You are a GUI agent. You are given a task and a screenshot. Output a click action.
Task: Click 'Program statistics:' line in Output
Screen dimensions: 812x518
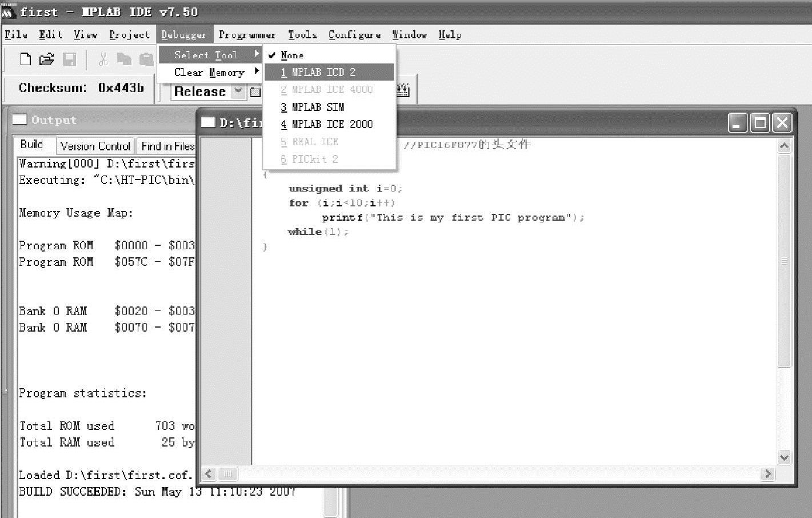83,393
